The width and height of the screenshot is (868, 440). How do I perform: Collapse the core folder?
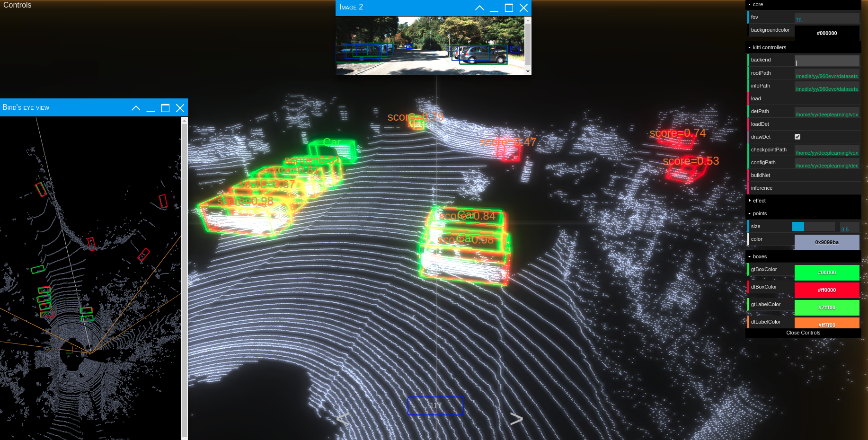coord(803,4)
